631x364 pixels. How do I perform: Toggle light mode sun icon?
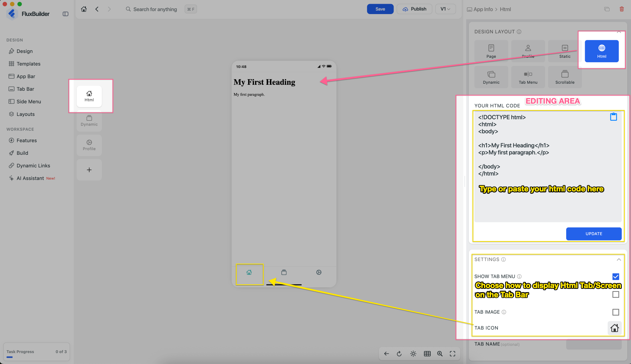pos(413,354)
